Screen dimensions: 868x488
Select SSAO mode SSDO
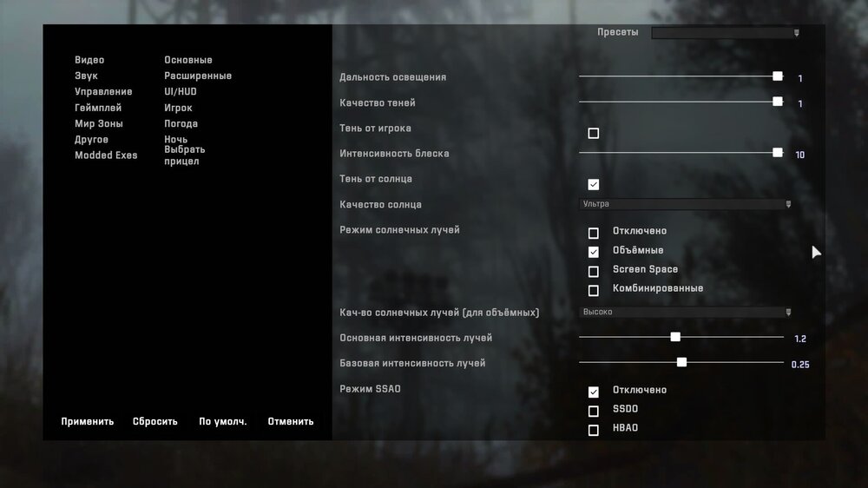point(594,411)
